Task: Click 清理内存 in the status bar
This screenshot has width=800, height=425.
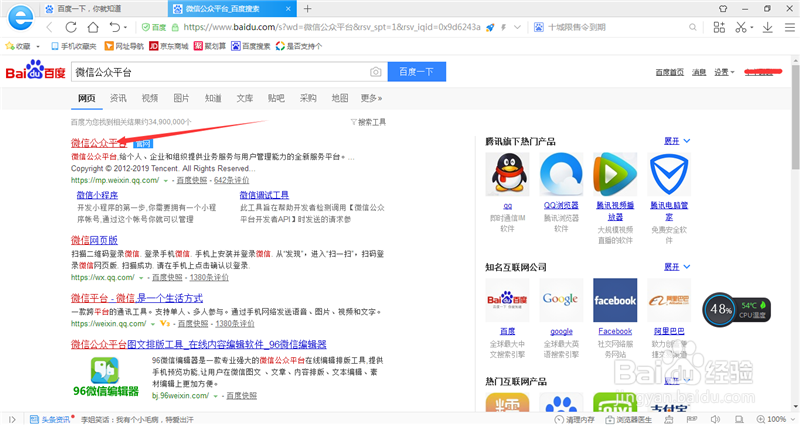Action: pyautogui.click(x=575, y=419)
